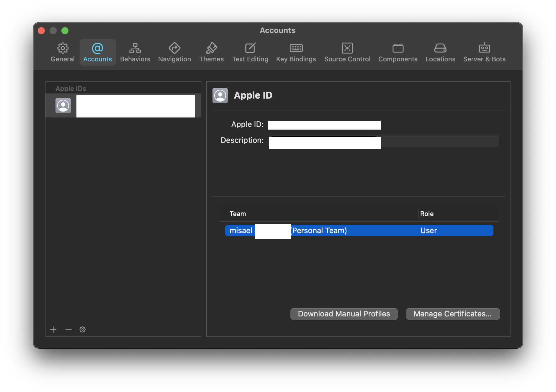Click the Apple ID header avatar icon
This screenshot has height=392, width=556.
220,96
